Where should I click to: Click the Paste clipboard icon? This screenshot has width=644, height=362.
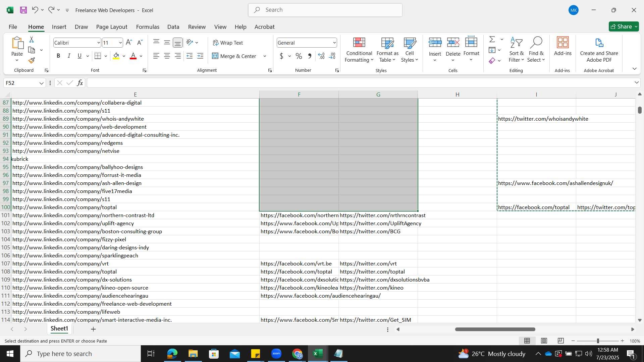tap(17, 43)
